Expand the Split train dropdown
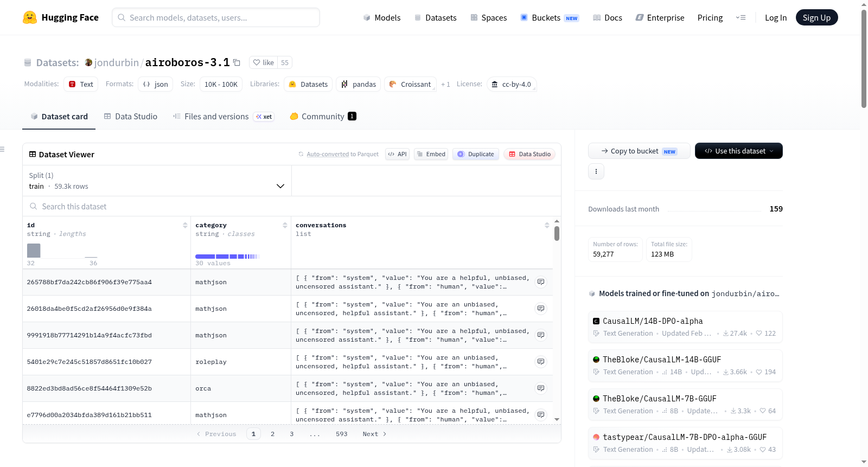This screenshot has height=467, width=868. coord(157,181)
